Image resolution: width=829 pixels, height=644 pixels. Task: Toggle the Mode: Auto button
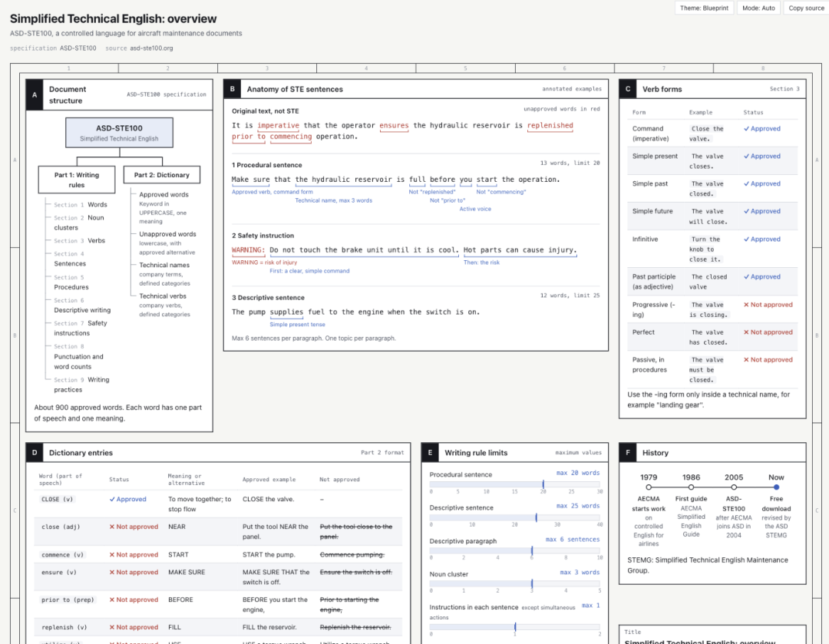758,8
